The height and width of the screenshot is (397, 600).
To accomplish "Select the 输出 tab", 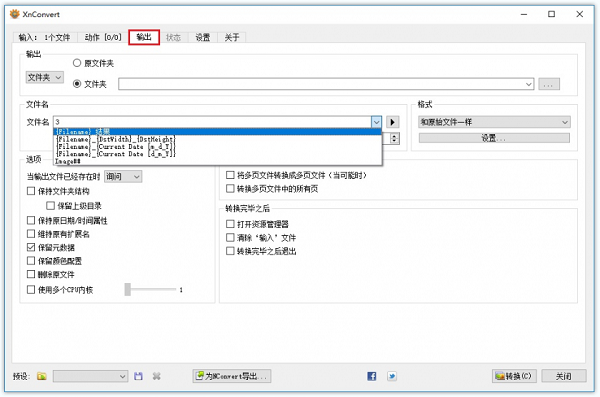I will [x=144, y=37].
